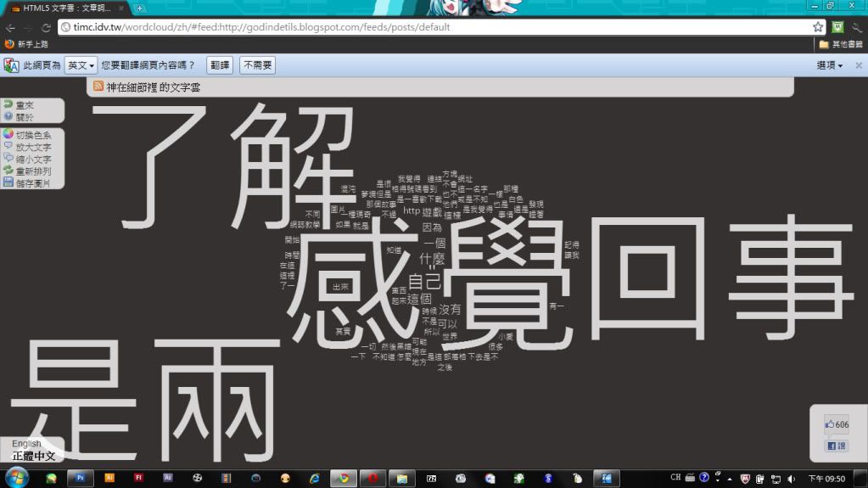Image resolution: width=868 pixels, height=488 pixels.
Task: Open a new browser tab
Action: coord(140,8)
